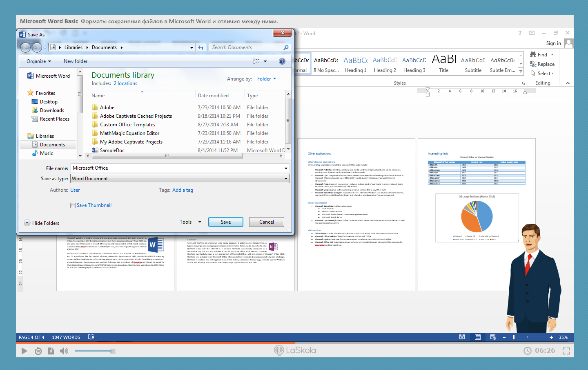The height and width of the screenshot is (370, 588).
Task: Expand the Organize menu
Action: 39,61
